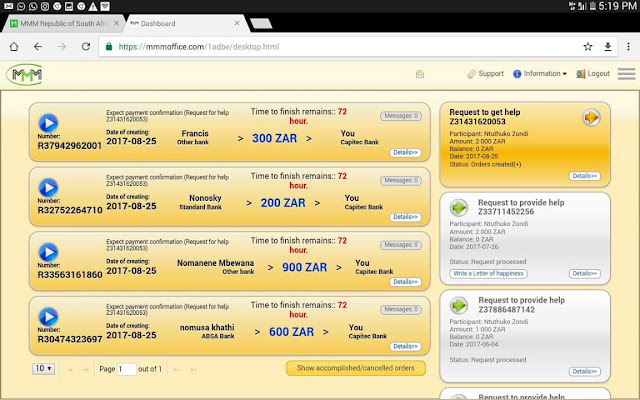Viewport: 640px width, 400px height.
Task: Tap the browser home icon
Action: pos(14,47)
